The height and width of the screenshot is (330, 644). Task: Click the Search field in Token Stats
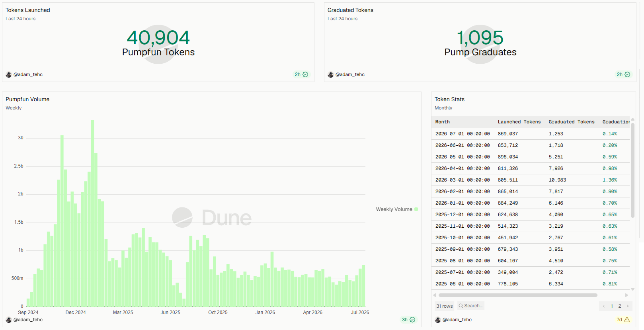pos(470,306)
